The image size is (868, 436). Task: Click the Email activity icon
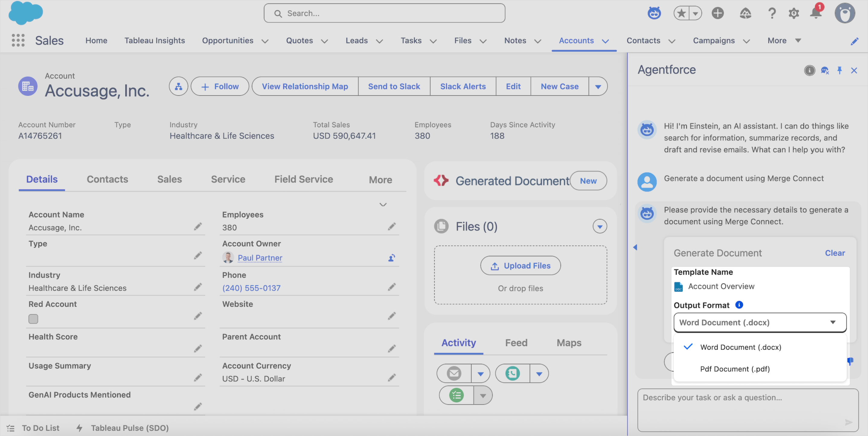point(454,373)
